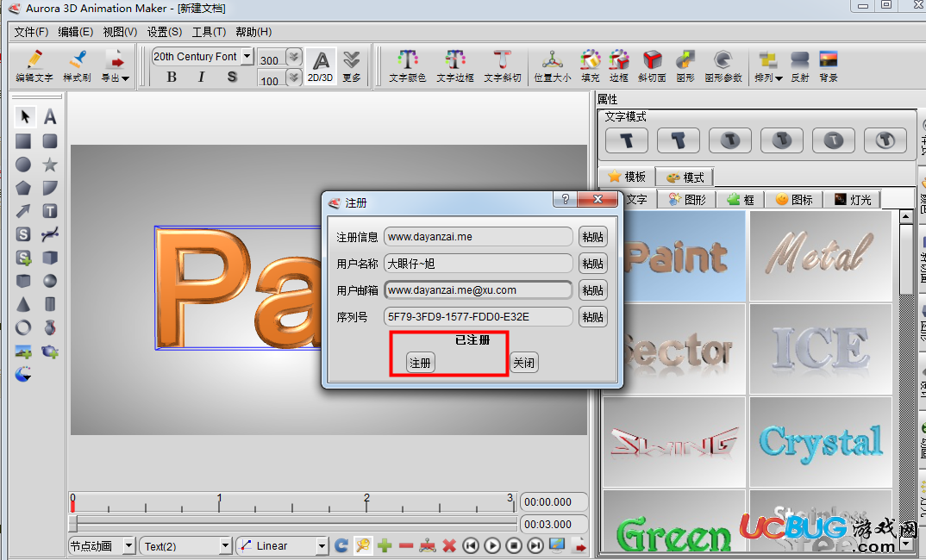
Task: Select the pentagon shape tool
Action: (23, 188)
